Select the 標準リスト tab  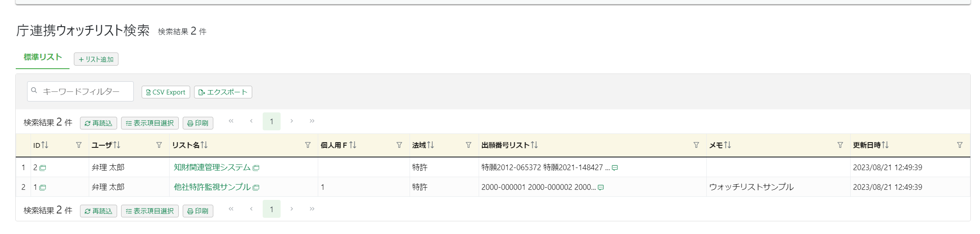pyautogui.click(x=43, y=58)
